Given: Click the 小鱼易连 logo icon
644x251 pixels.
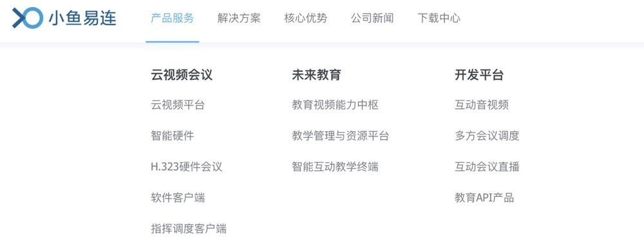Looking at the screenshot, I should [x=28, y=18].
